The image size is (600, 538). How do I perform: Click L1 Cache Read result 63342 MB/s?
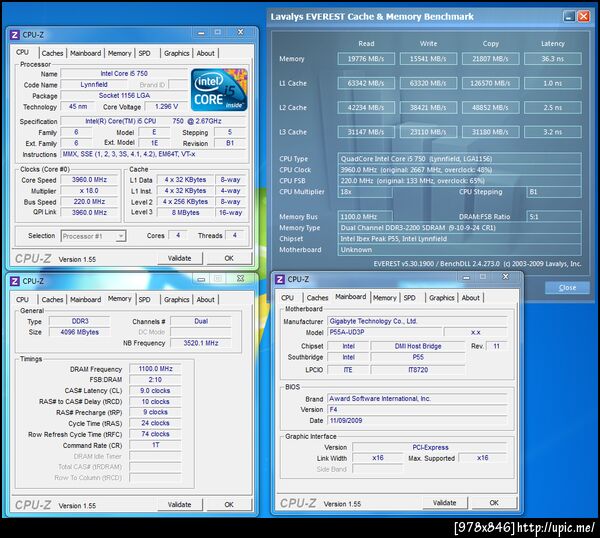pyautogui.click(x=366, y=83)
